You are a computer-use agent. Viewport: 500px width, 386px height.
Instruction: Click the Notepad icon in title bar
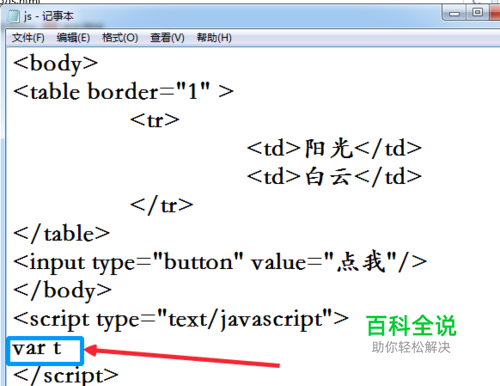(14, 16)
